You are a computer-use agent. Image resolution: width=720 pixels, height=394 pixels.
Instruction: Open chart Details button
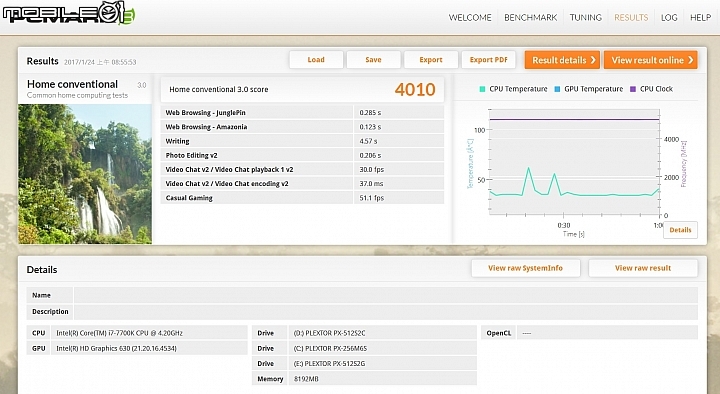point(680,230)
